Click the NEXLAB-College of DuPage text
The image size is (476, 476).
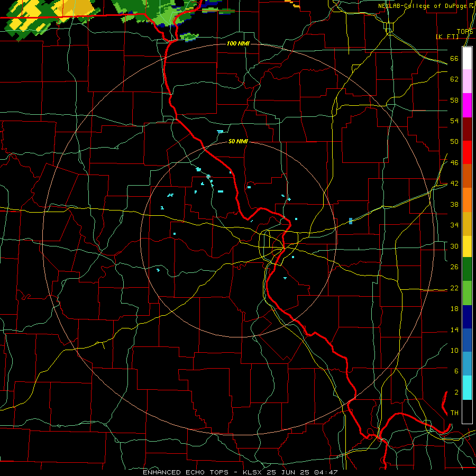tap(422, 6)
